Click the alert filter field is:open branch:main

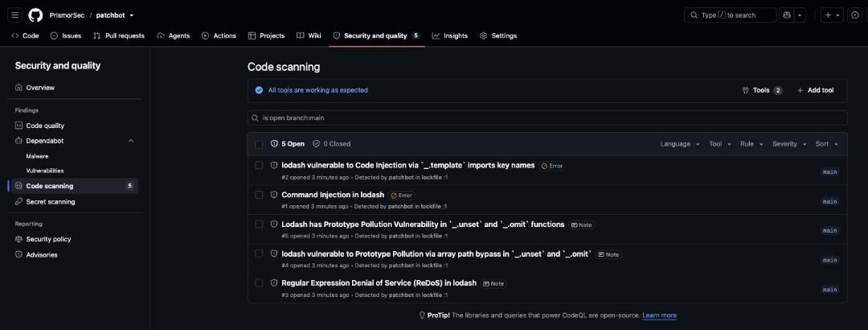547,118
